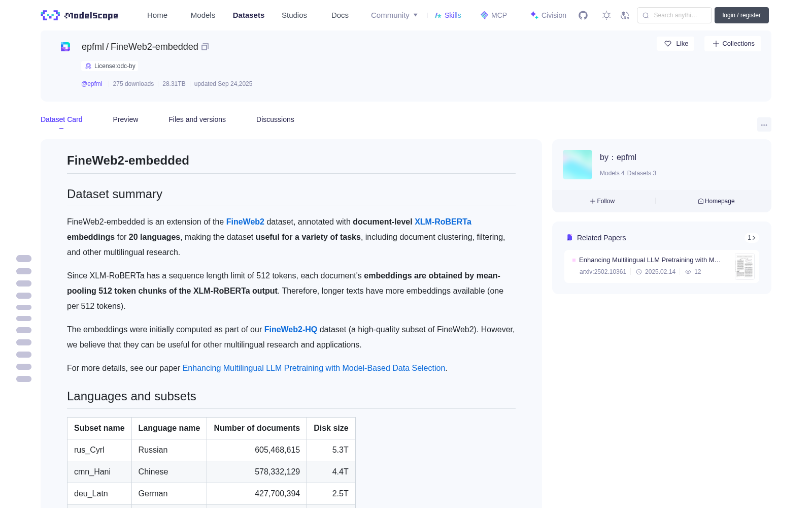This screenshot has height=508, width=812.
Task: Switch to the Preview tab
Action: pyautogui.click(x=125, y=119)
